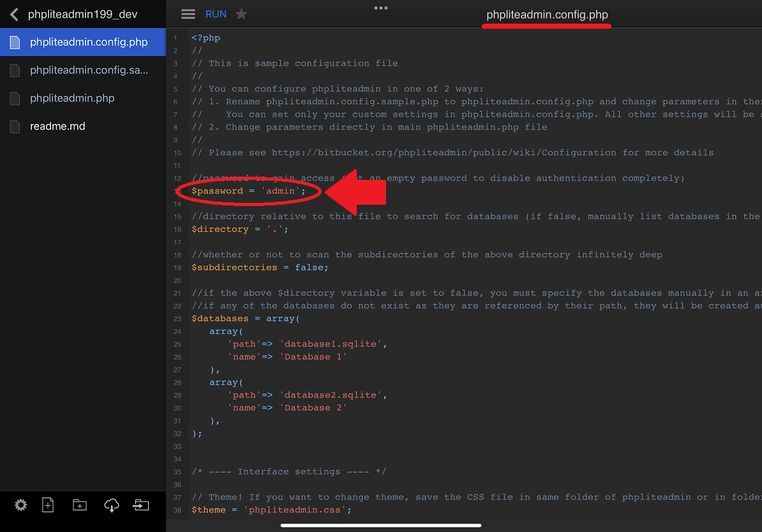Click the 'whether or not to scan' comment
Image resolution: width=762 pixels, height=532 pixels.
point(427,255)
